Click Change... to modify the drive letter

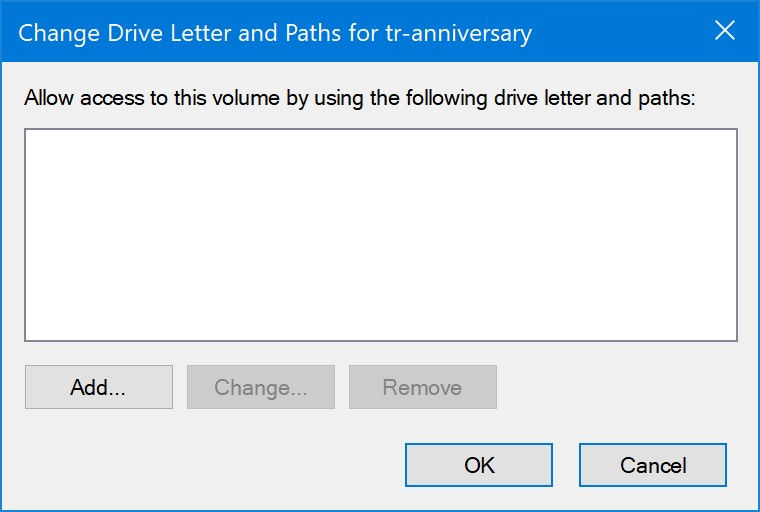[x=260, y=387]
